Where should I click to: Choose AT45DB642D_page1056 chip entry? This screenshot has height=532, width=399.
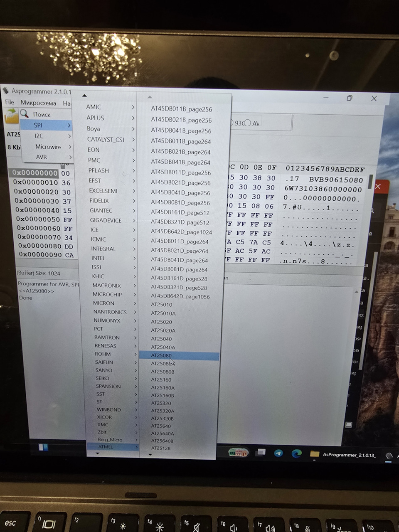pos(180,297)
